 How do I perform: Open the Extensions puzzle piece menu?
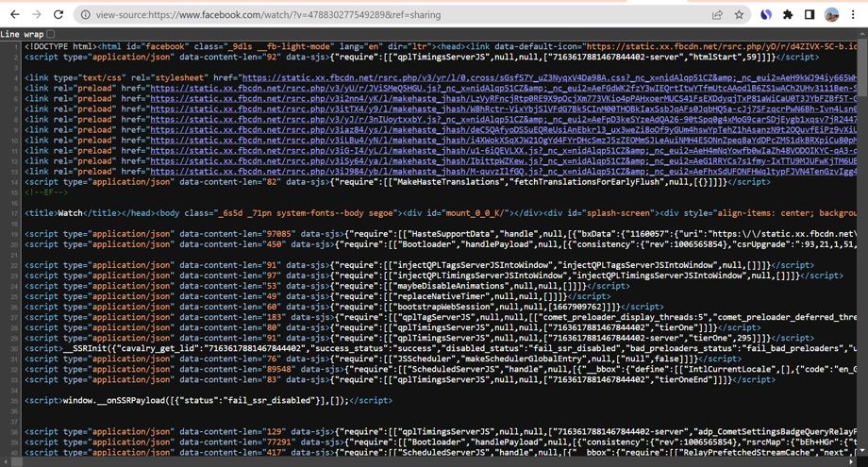coord(788,15)
